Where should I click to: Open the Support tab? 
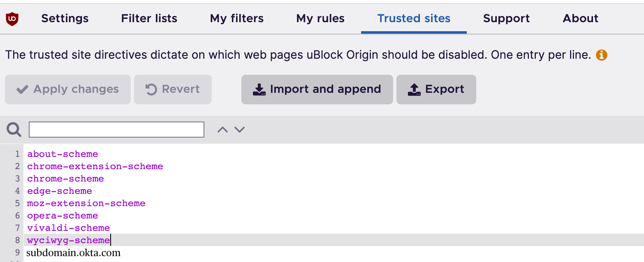pyautogui.click(x=506, y=18)
